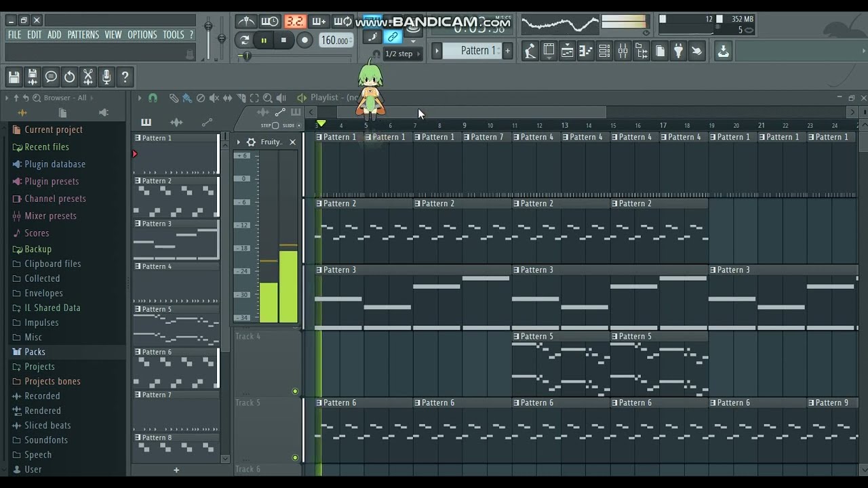Viewport: 868px width, 488px height.
Task: Click the download content library icon
Action: (724, 51)
